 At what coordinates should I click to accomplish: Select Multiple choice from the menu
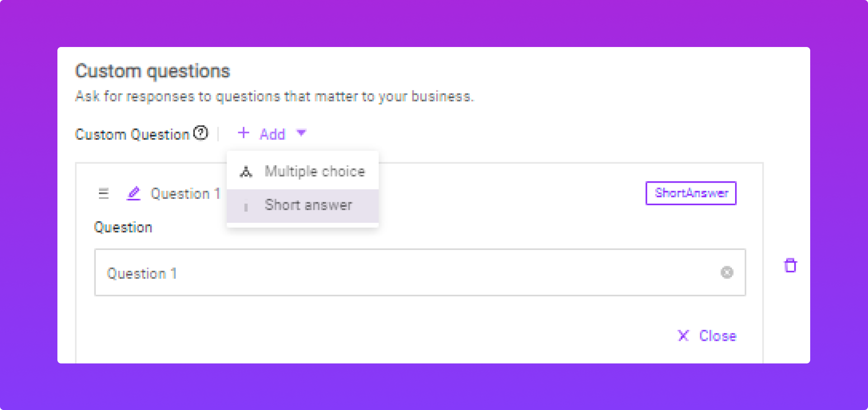pos(315,171)
